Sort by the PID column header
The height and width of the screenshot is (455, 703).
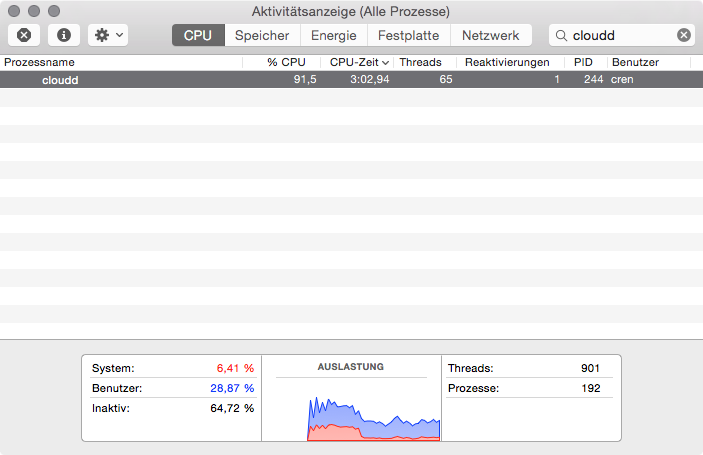(584, 62)
